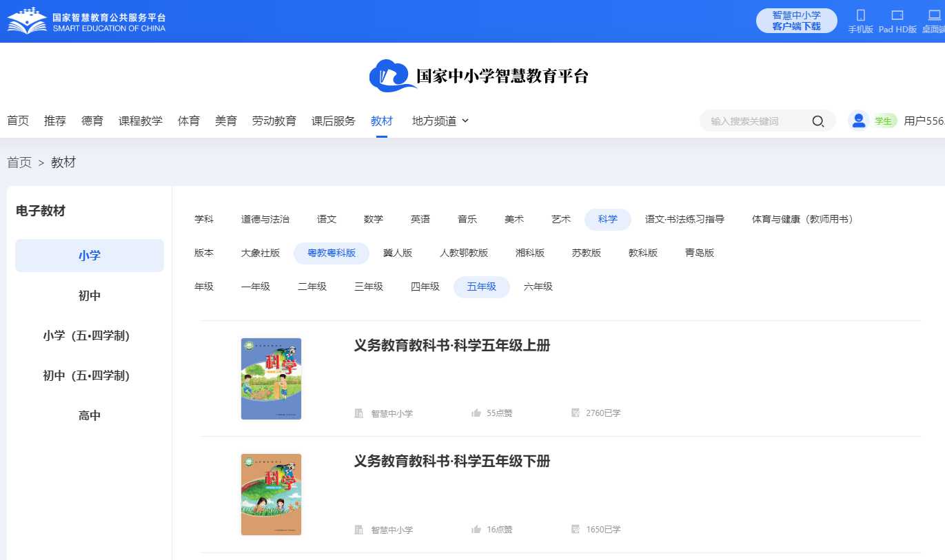Select grade 四年级
The width and height of the screenshot is (945, 560).
point(425,287)
